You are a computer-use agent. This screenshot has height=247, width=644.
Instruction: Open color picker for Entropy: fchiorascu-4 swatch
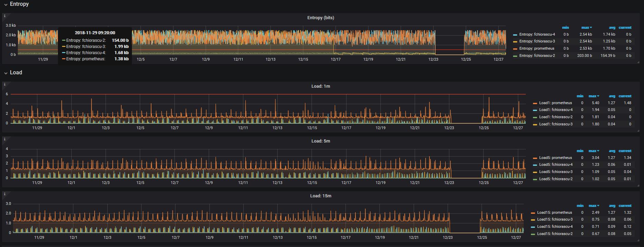tap(515, 35)
